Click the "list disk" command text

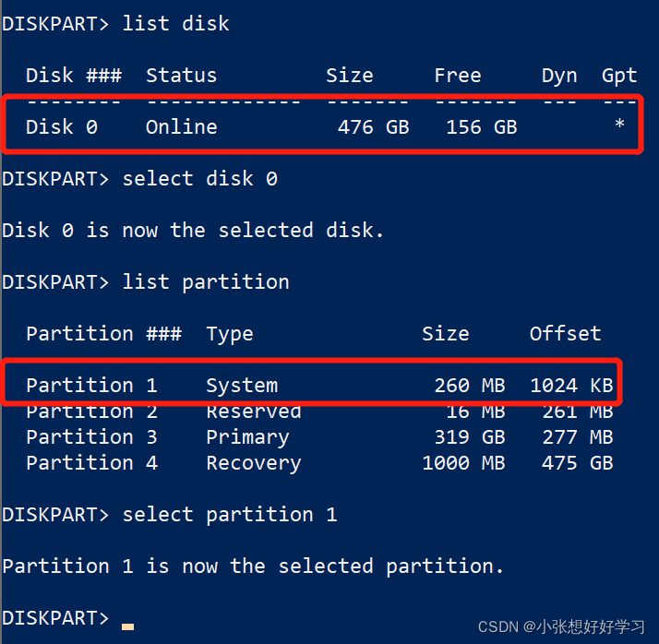pyautogui.click(x=175, y=24)
